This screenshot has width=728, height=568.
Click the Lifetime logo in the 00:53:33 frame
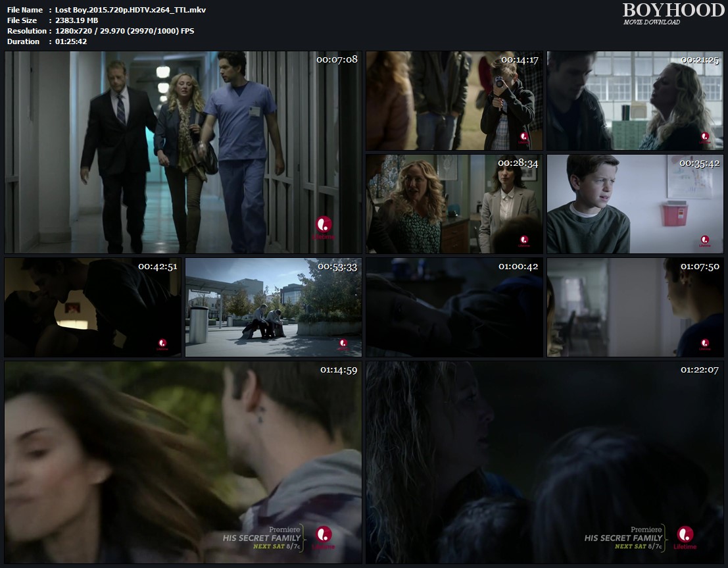tap(343, 344)
